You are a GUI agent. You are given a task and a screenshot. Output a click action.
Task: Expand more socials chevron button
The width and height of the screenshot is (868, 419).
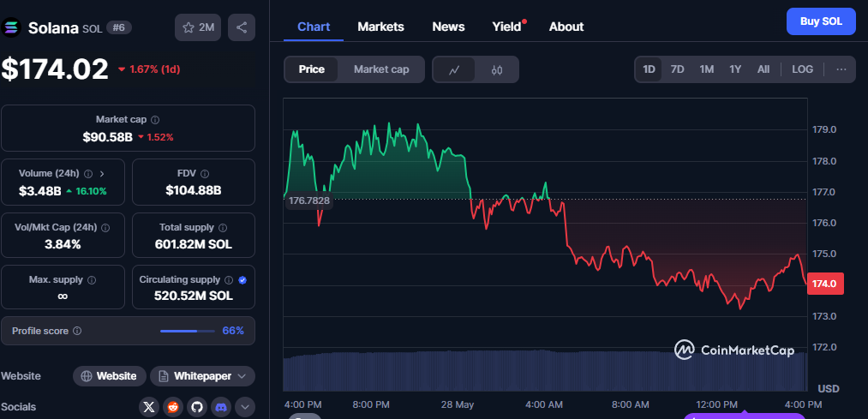coord(245,407)
